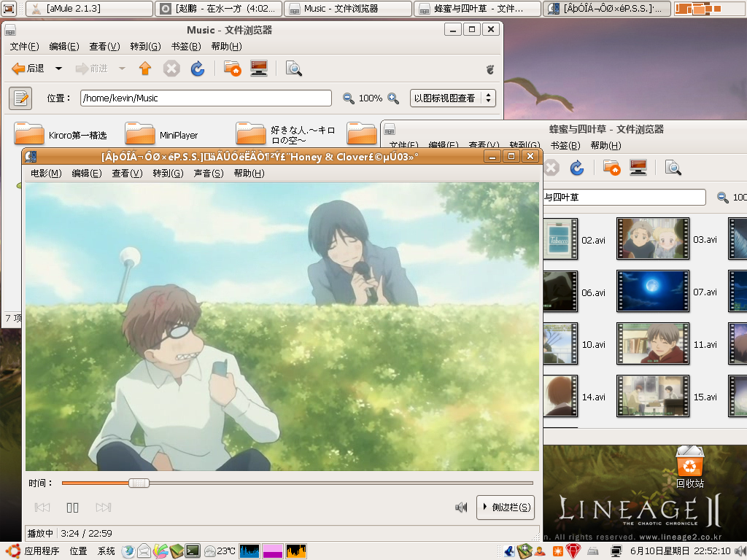Toggle text-based location bar in Music browser
This screenshot has height=560, width=747.
coord(20,98)
